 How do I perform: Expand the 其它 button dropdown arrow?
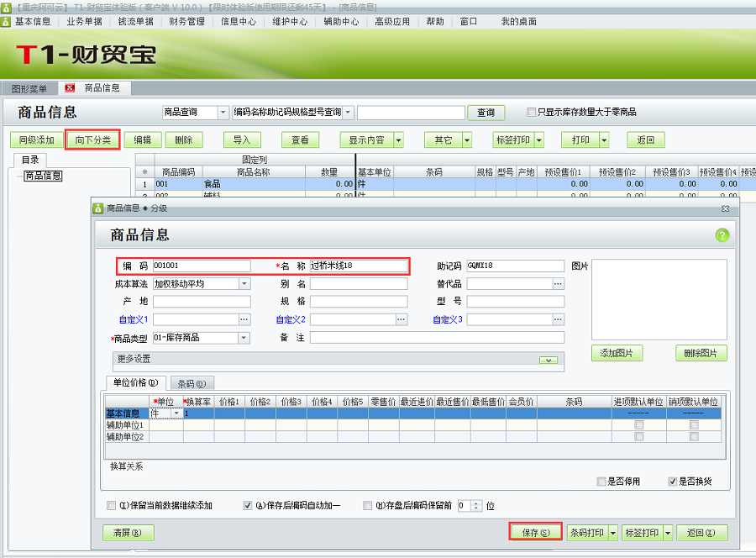click(x=467, y=140)
